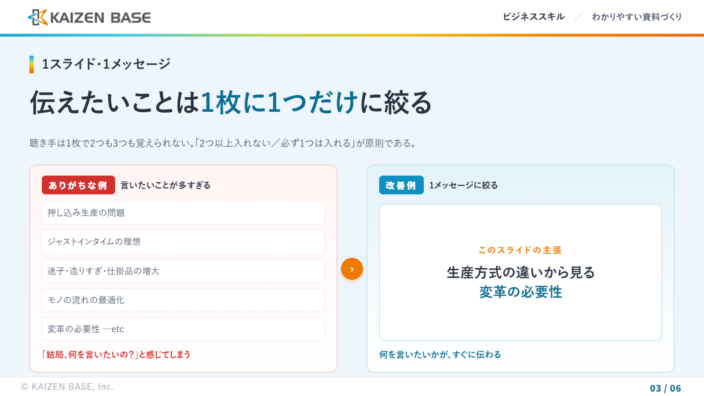Click the このスライドの主張 orange label

520,250
